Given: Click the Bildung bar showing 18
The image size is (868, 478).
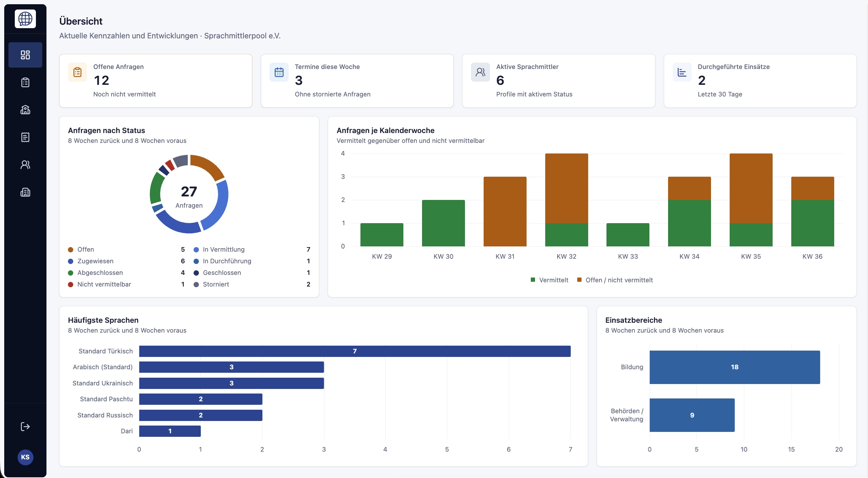Looking at the screenshot, I should [735, 367].
